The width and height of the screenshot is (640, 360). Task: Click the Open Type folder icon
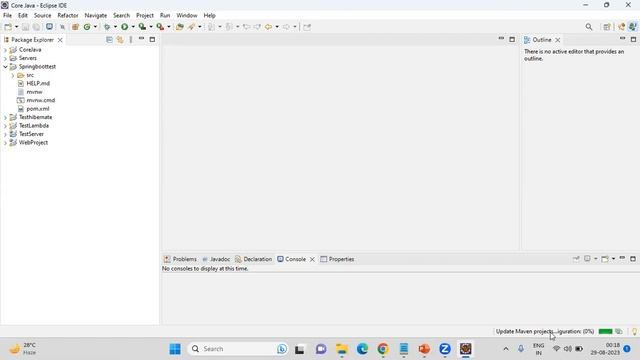[x=180, y=27]
